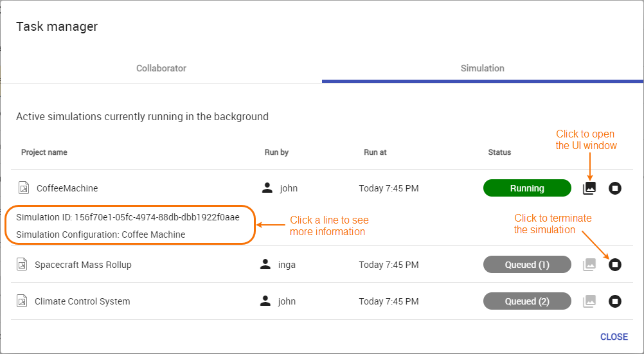Click UI window icon for Climate Control System
644x354 pixels.
[x=589, y=301]
